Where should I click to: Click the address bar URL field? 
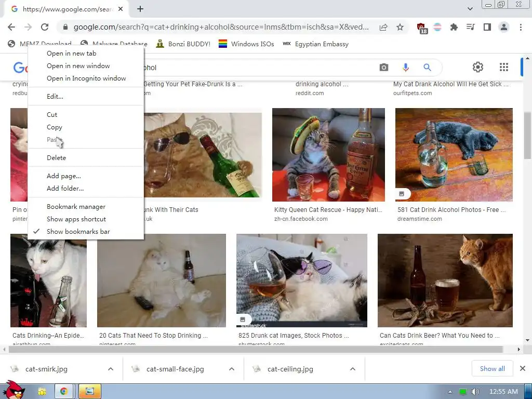coord(221,27)
